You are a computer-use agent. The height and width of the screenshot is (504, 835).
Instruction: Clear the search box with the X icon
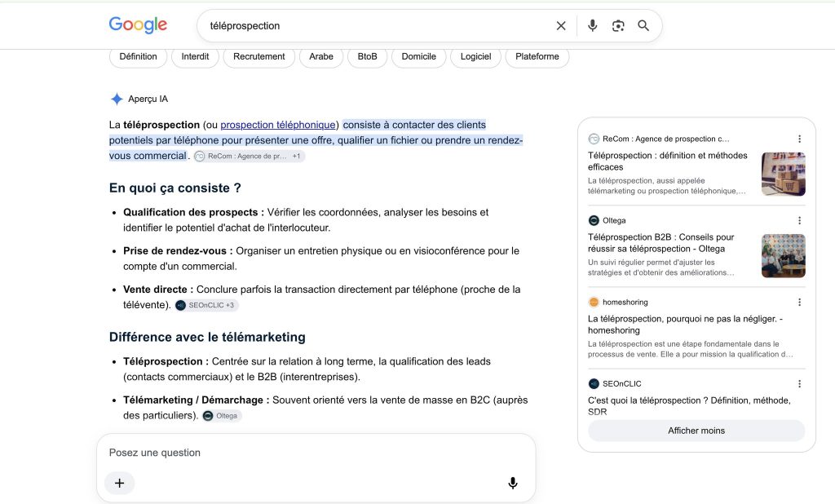(x=561, y=25)
